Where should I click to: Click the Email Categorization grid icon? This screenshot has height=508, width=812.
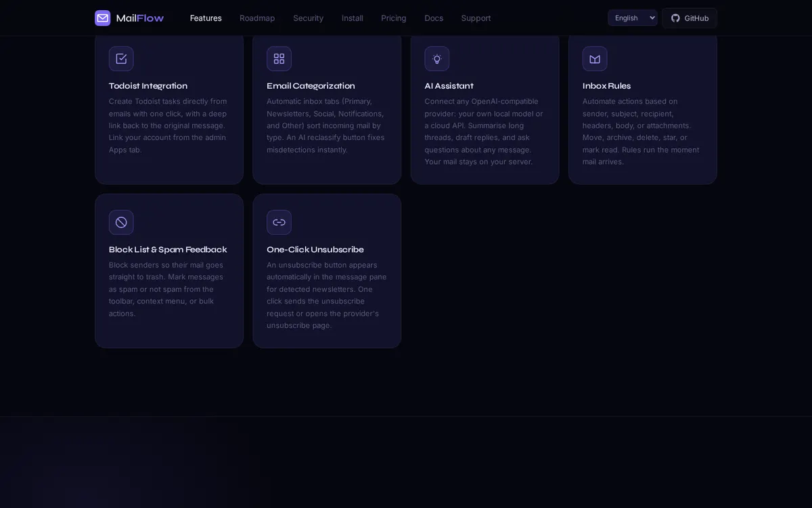coord(279,59)
